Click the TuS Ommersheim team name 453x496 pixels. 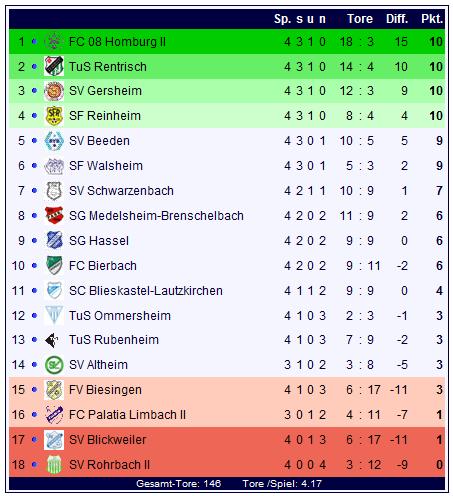click(x=120, y=315)
